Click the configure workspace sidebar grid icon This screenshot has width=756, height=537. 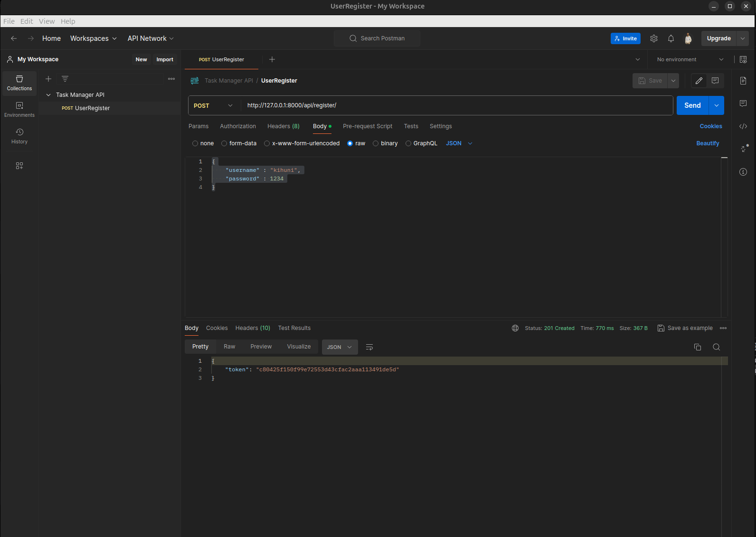point(19,166)
